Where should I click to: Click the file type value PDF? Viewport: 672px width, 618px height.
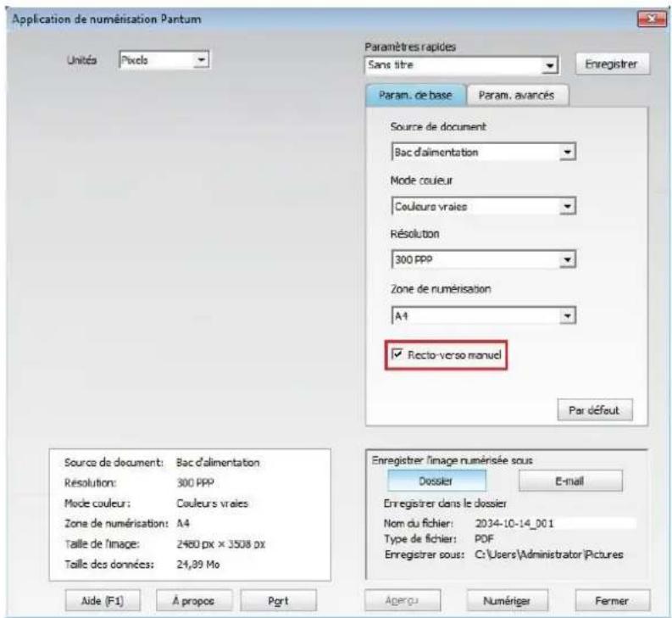coord(484,538)
